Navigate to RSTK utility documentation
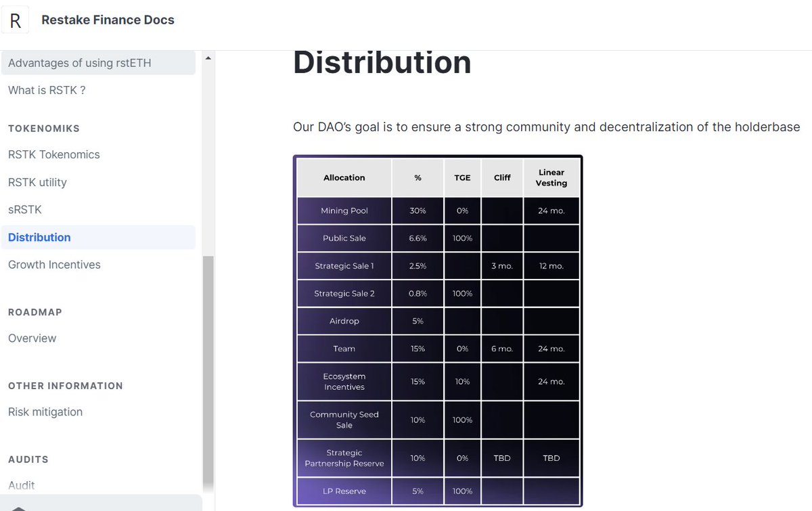812x511 pixels. (x=37, y=182)
